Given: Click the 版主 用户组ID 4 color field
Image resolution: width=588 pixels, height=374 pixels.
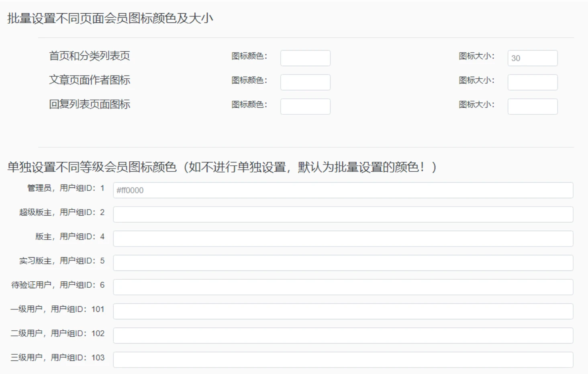Looking at the screenshot, I should point(343,238).
